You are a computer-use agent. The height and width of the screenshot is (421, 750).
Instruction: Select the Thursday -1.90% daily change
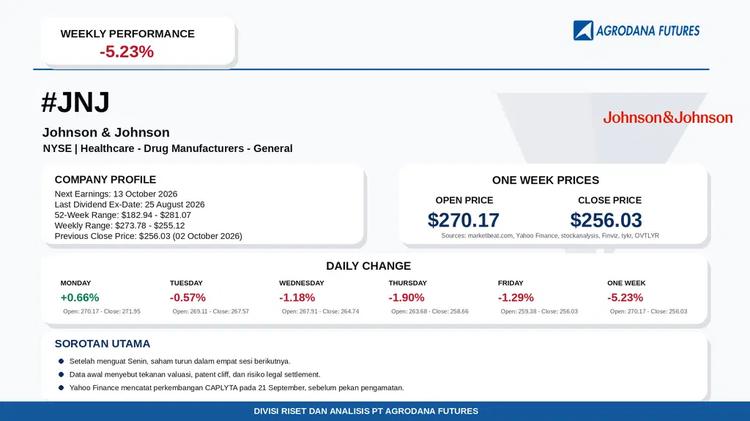406,298
